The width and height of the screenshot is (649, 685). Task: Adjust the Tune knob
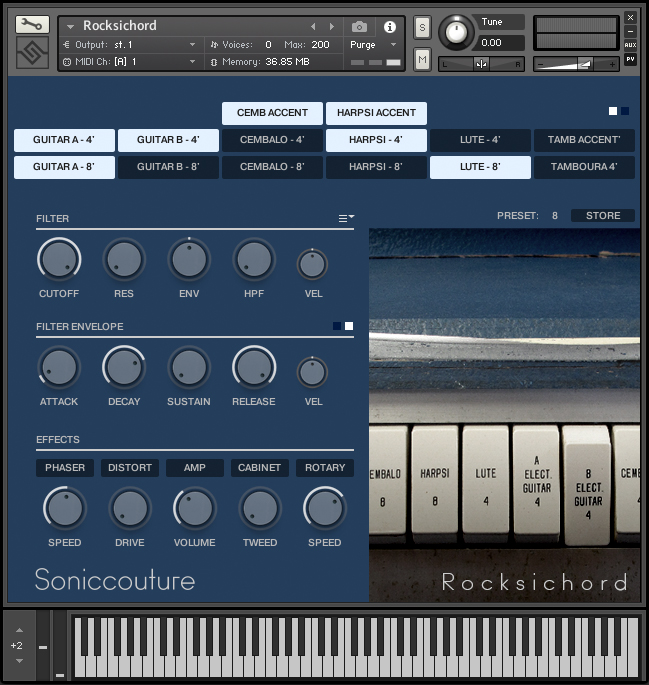pos(456,32)
